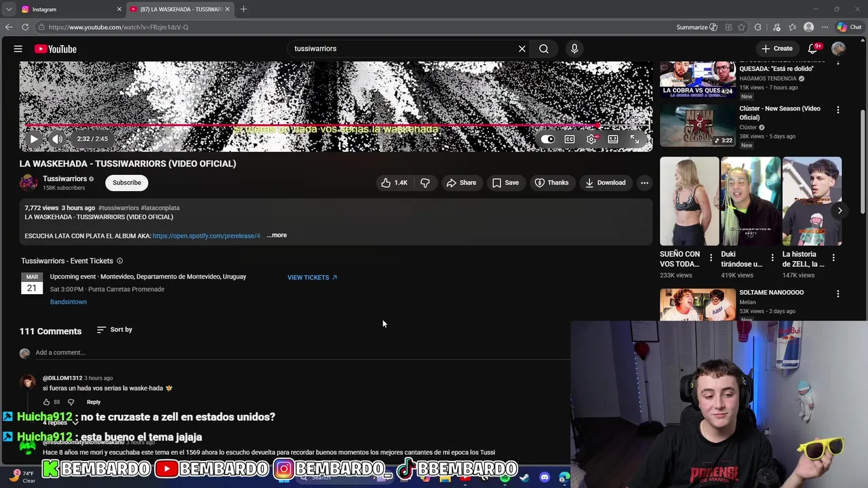Run search with the magnifier button
The image size is (868, 488).
544,49
